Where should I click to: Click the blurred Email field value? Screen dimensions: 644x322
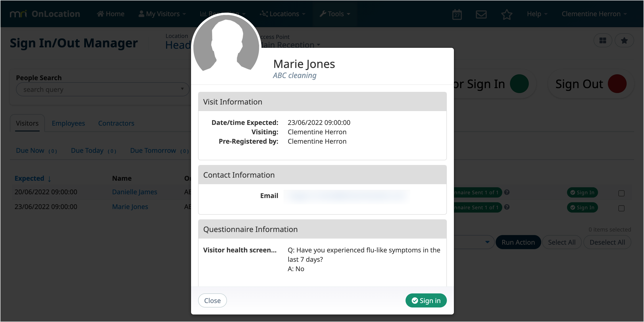[346, 196]
